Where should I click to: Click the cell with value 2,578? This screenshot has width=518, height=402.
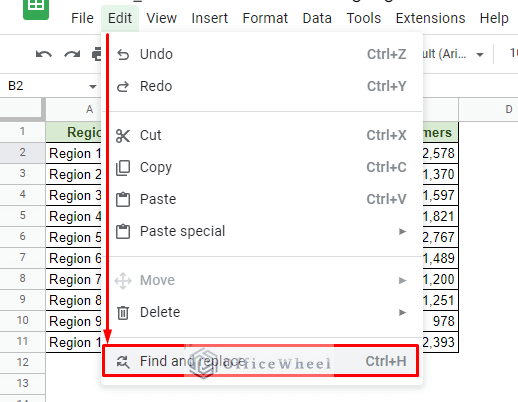point(440,153)
